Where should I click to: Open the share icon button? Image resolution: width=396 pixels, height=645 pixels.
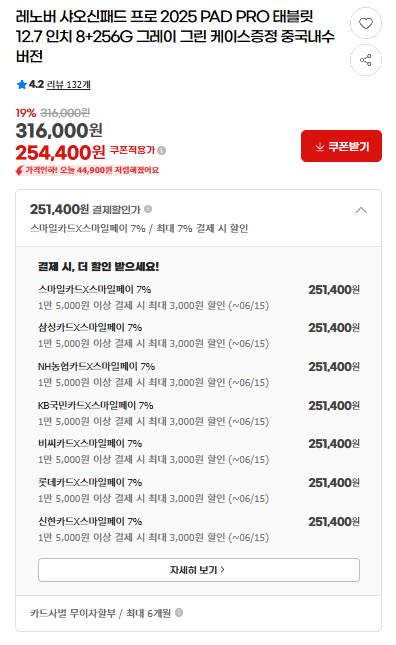tap(366, 60)
